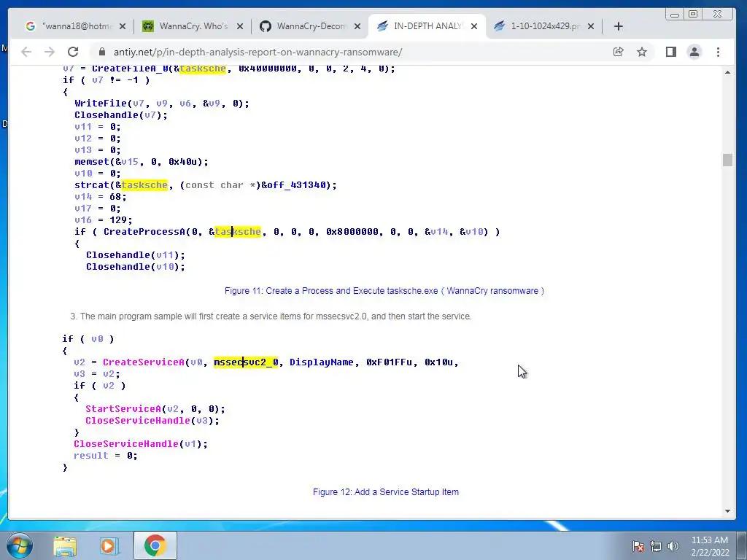The image size is (747, 560).
Task: Click the highlighted mssecsvc2_0 text
Action: [x=246, y=362]
